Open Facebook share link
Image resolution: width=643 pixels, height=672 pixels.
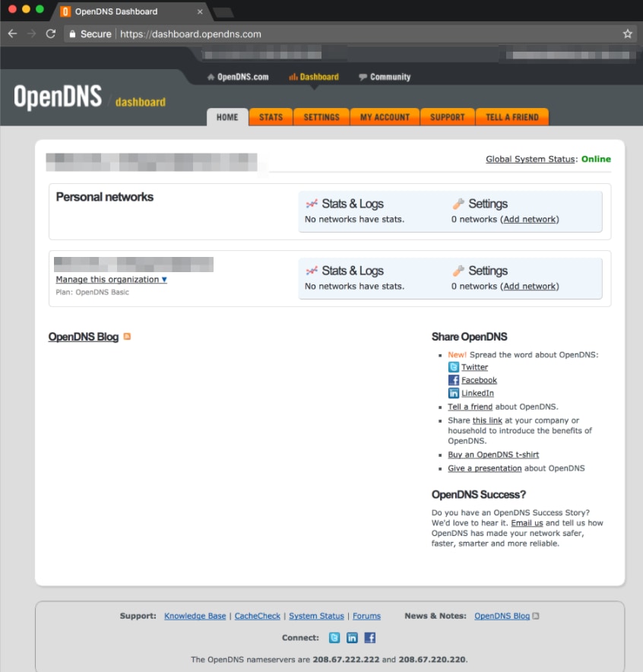pyautogui.click(x=479, y=380)
